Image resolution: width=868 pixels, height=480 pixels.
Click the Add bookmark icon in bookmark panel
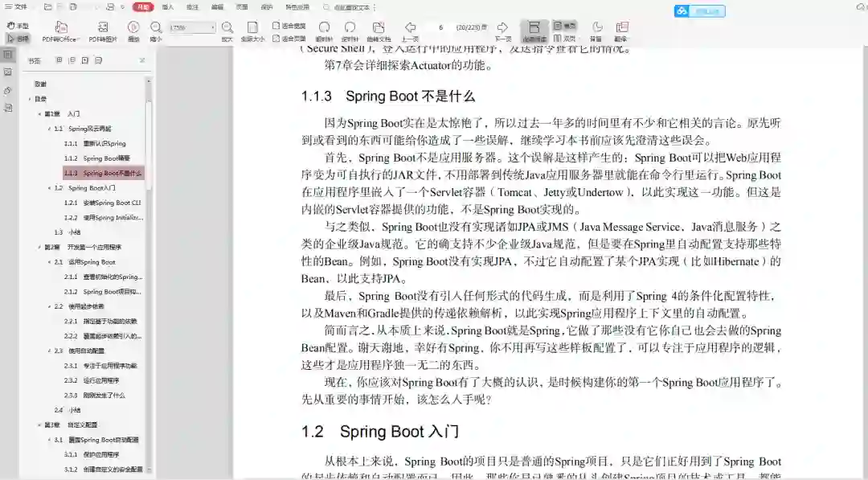(84, 60)
